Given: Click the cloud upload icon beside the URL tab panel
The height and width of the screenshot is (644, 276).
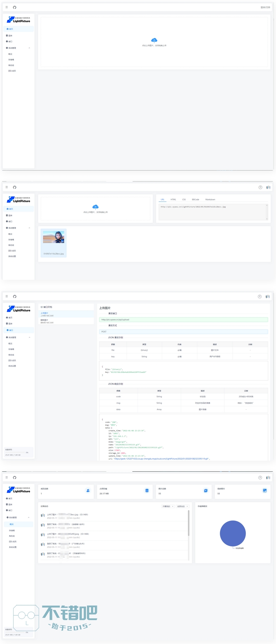Looking at the screenshot, I should point(95,207).
